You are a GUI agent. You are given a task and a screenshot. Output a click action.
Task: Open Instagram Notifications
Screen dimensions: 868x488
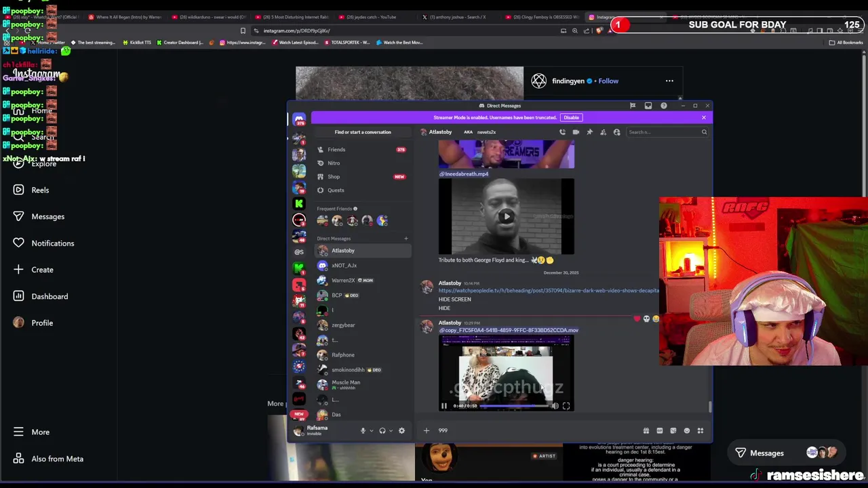[43, 243]
